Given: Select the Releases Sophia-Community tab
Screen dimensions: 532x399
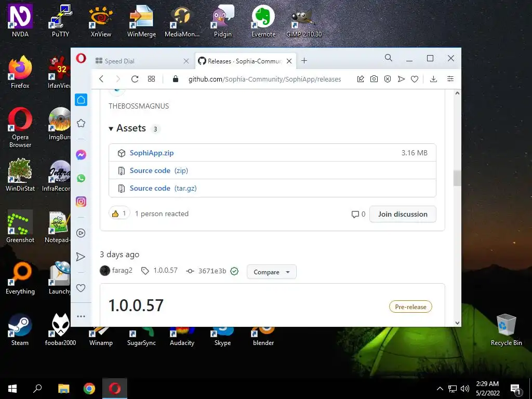Looking at the screenshot, I should tap(245, 61).
